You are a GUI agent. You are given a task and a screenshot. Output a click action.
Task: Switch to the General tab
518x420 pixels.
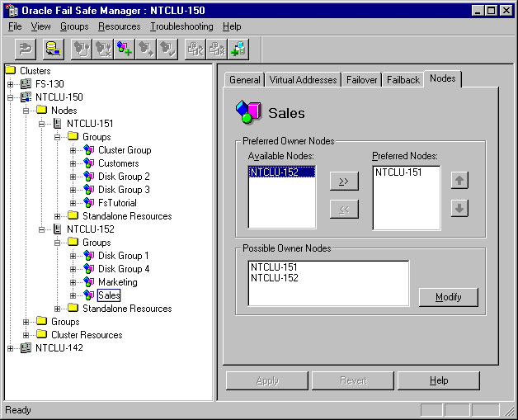244,80
